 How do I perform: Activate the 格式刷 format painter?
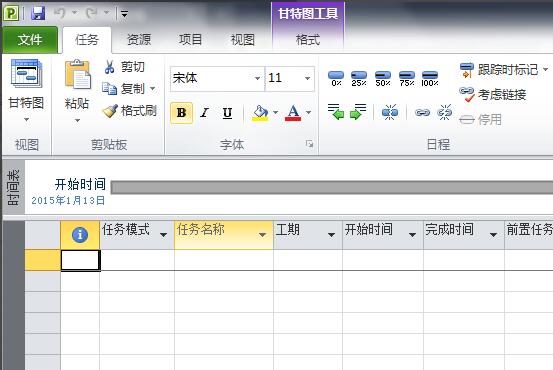click(130, 111)
